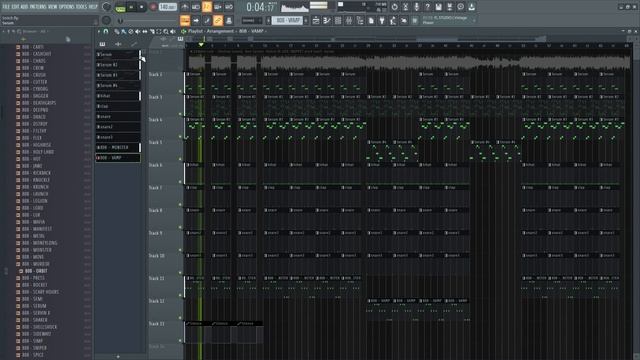Select the Delete tool in playlist toolbar
This screenshot has height=360, width=640.
tap(131, 31)
